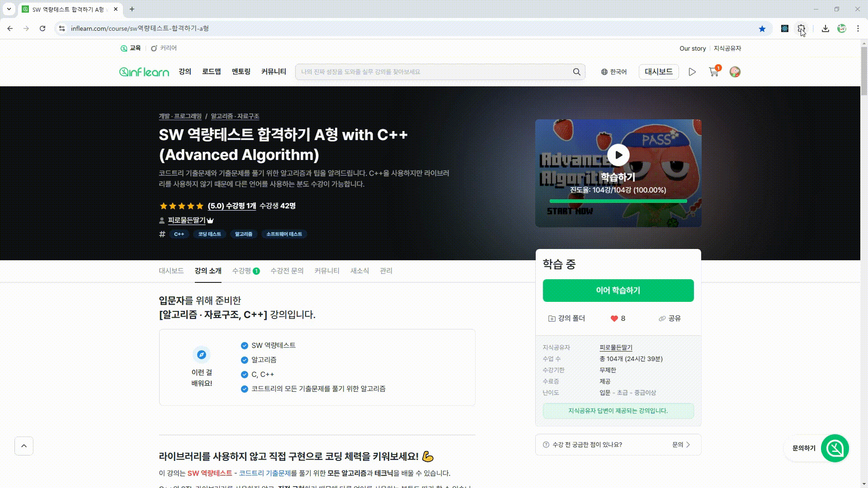Open the site information icon in address bar
Viewport: 868px width, 488px height.
coord(62,28)
